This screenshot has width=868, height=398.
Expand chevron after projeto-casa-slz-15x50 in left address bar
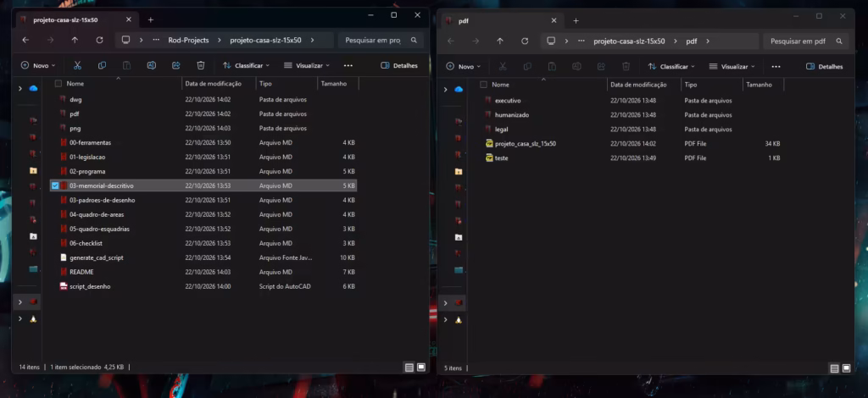[313, 41]
